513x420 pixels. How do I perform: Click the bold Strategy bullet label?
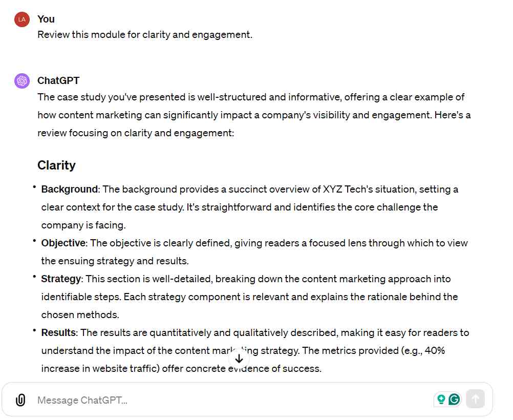(61, 279)
